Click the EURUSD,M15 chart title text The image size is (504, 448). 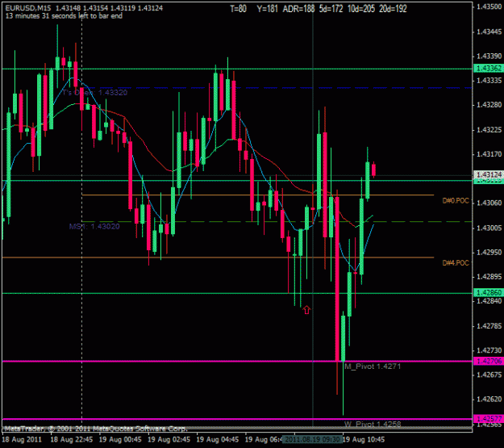coord(28,8)
